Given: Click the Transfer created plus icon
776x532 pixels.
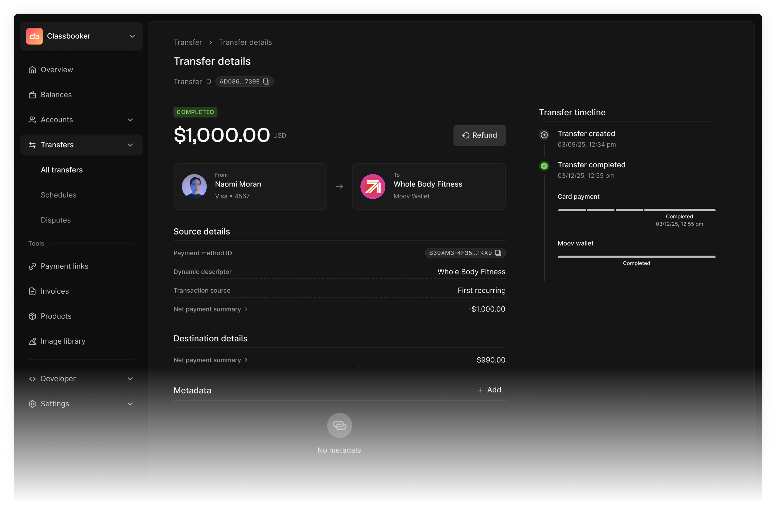Looking at the screenshot, I should click(x=544, y=135).
